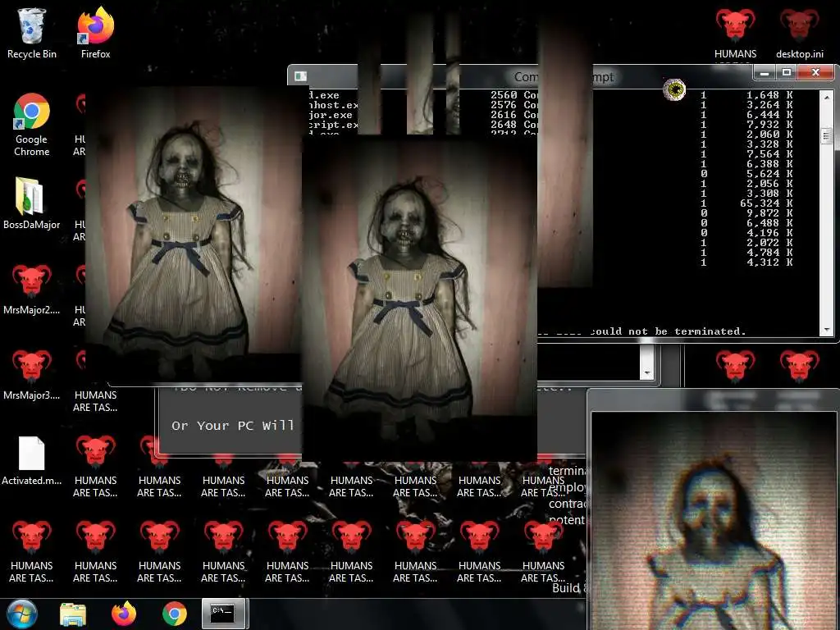Open Chrome from the taskbar
This screenshot has height=630, width=840.
(175, 614)
